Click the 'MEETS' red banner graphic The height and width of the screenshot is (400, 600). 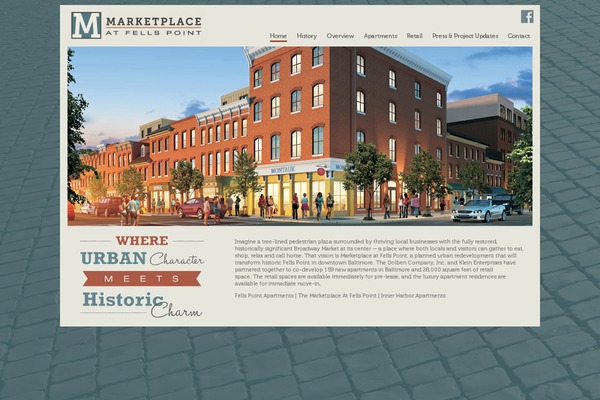tap(142, 279)
